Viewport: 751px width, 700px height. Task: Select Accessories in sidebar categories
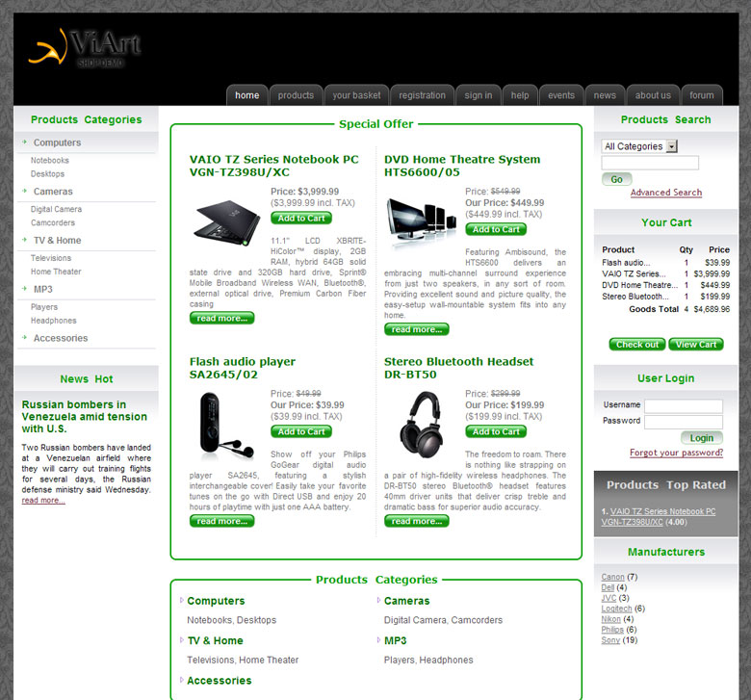61,338
